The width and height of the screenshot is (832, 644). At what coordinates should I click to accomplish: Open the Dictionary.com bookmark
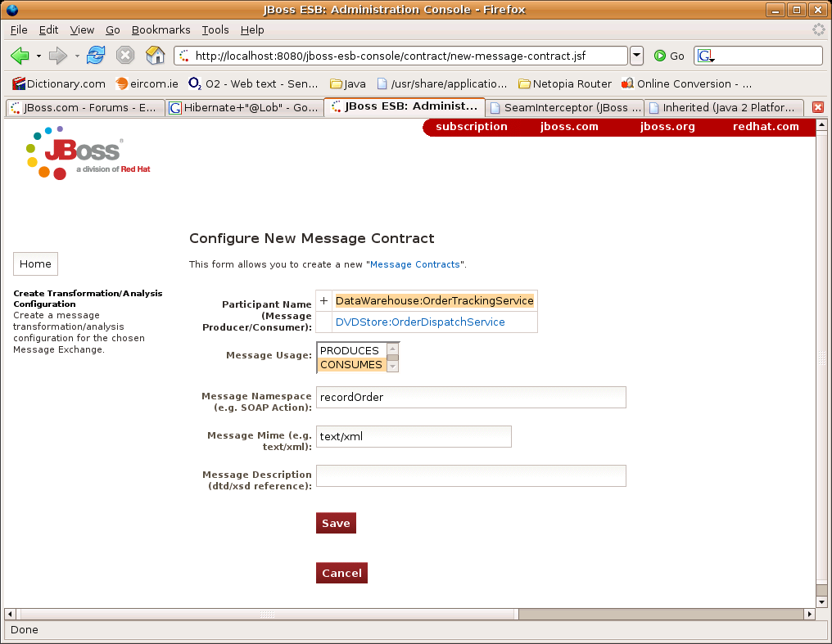59,83
